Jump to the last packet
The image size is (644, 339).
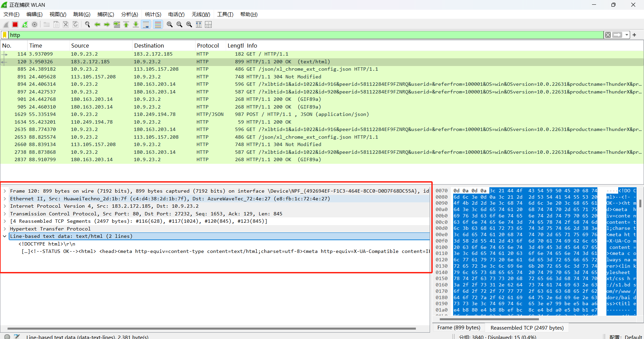(136, 24)
